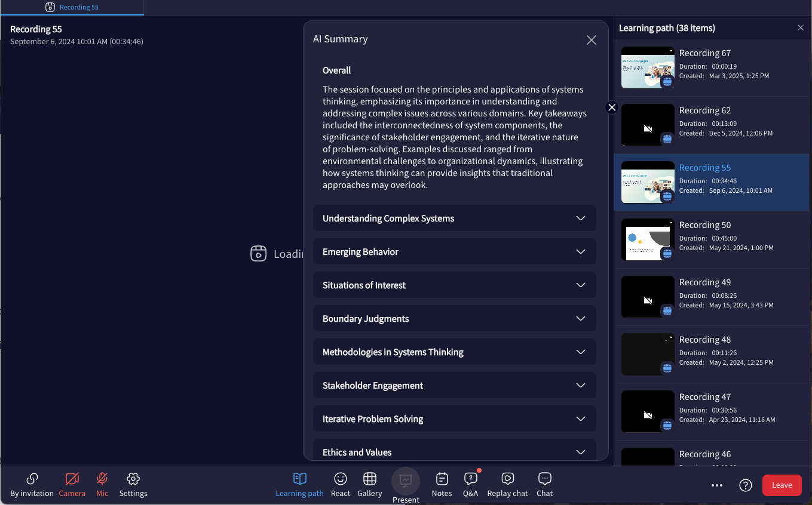Click Recording 49 AI summary badge icon
Viewport: 812px width, 505px height.
point(667,311)
